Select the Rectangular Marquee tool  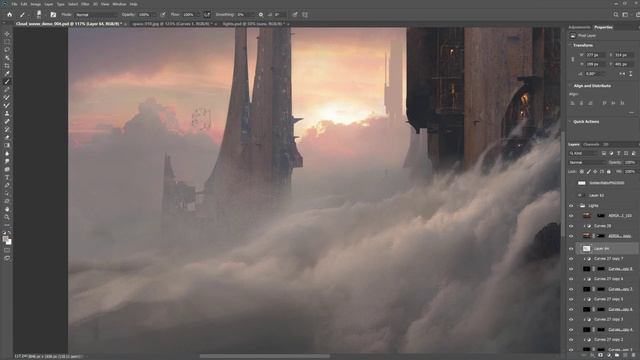[x=7, y=42]
